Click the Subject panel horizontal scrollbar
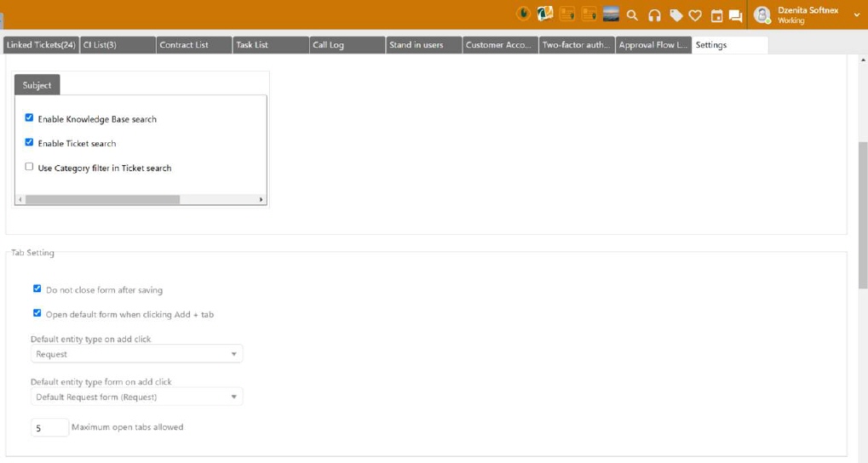Screen dimensions: 868x463 [x=102, y=200]
